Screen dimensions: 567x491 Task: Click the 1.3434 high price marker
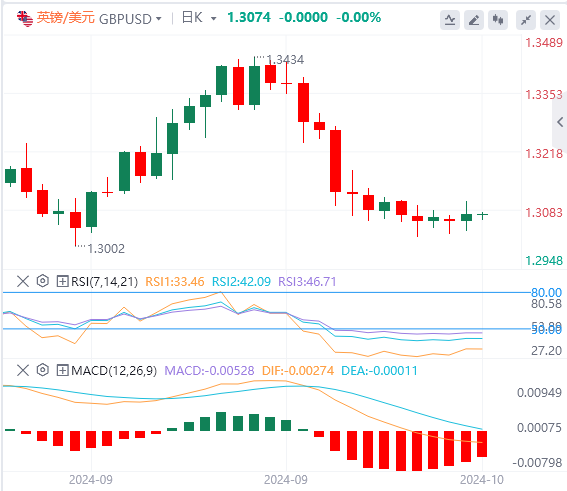pyautogui.click(x=285, y=60)
